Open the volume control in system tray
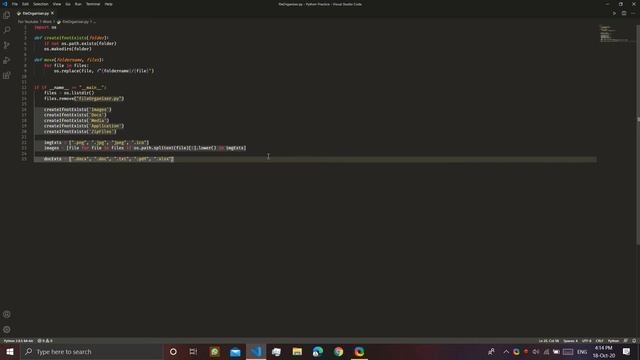The image size is (640, 360). pyautogui.click(x=536, y=351)
